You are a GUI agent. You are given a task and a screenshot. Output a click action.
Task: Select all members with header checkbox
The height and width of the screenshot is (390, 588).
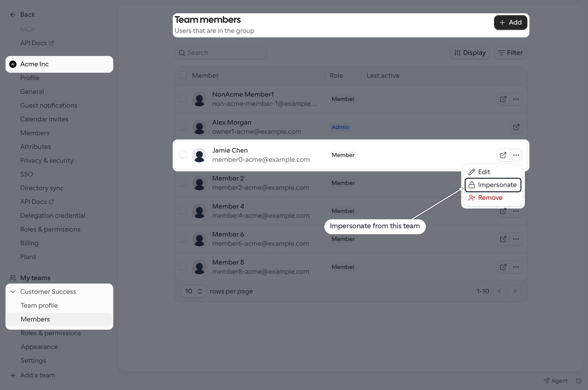[183, 75]
